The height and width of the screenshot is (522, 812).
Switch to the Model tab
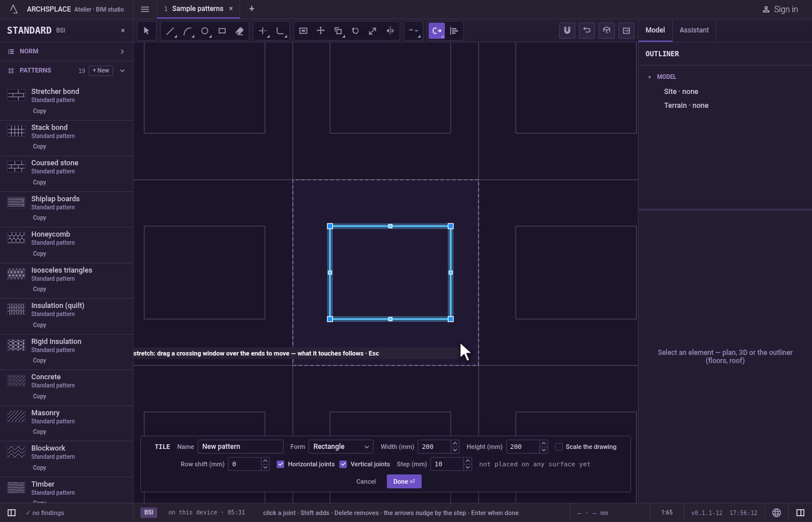(655, 30)
